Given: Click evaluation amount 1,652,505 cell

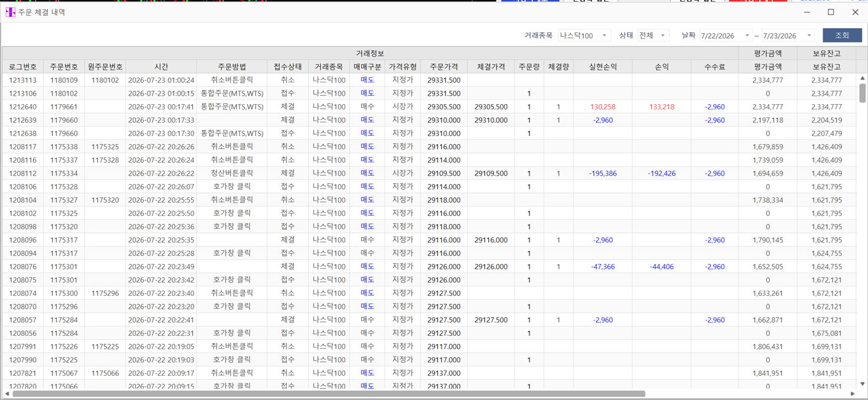Looking at the screenshot, I should pyautogui.click(x=768, y=266).
